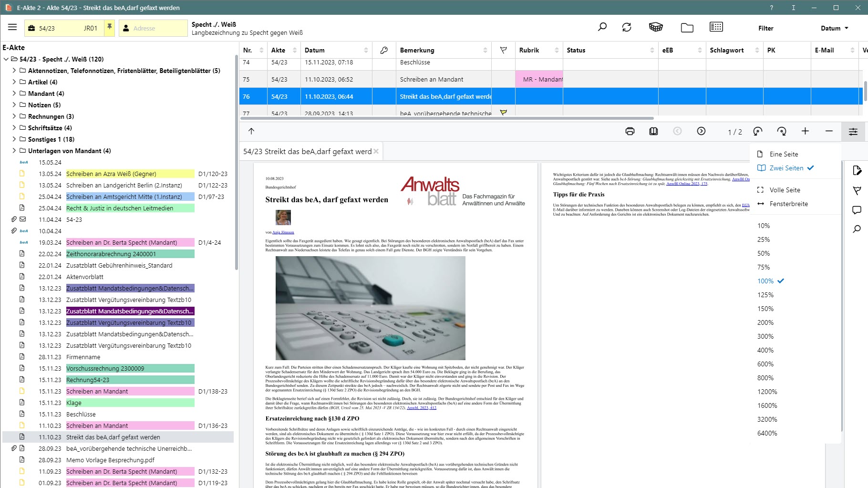
Task: Toggle the pin icon next to JR01
Action: coord(110,27)
